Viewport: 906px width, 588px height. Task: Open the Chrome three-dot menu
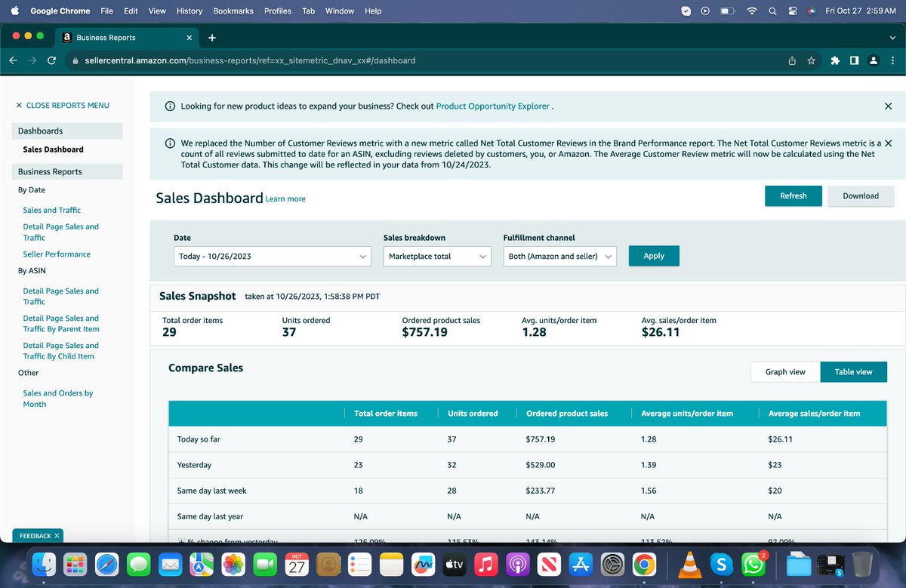click(892, 60)
